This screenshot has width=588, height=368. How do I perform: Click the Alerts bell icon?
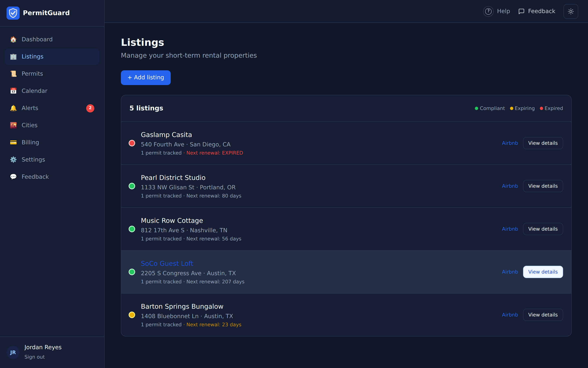[13, 108]
